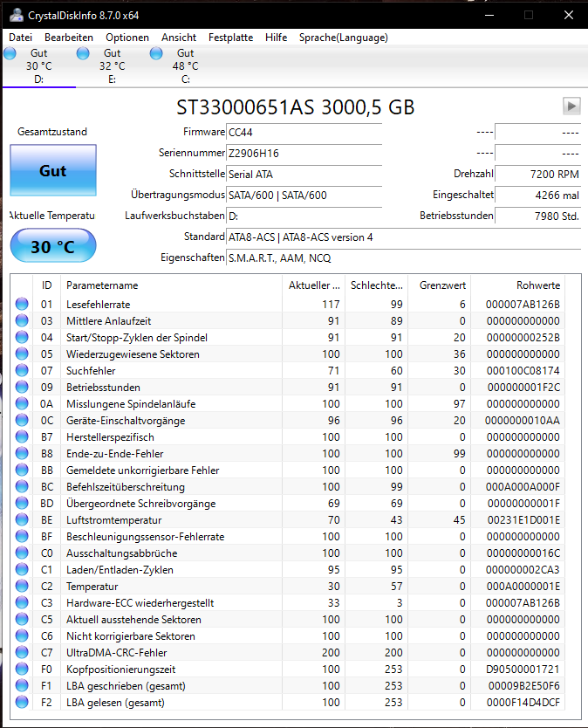This screenshot has height=728, width=588.
Task: Click the Betriebsstunden value 7980 Std.
Action: coord(538,216)
